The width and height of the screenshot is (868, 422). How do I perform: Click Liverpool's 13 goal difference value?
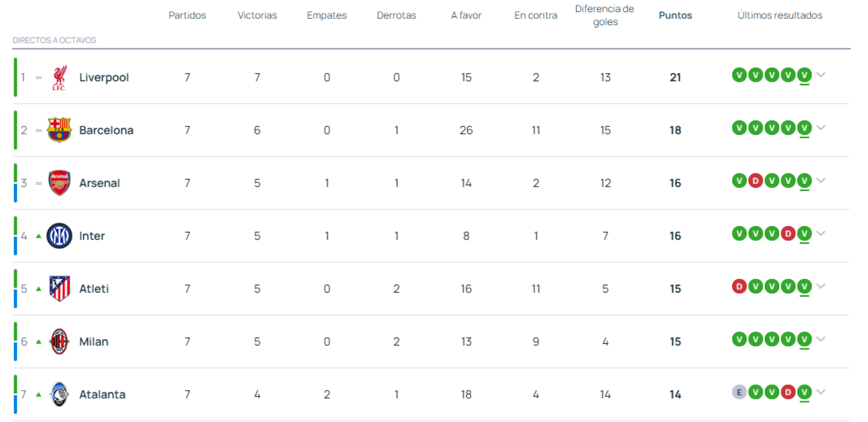[x=605, y=77]
